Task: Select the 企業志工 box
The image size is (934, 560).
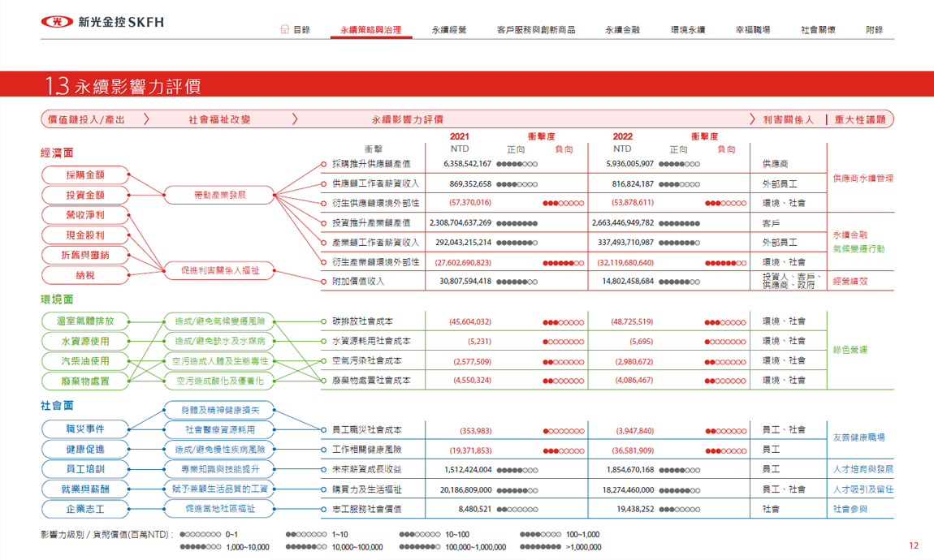Action: pos(84,509)
